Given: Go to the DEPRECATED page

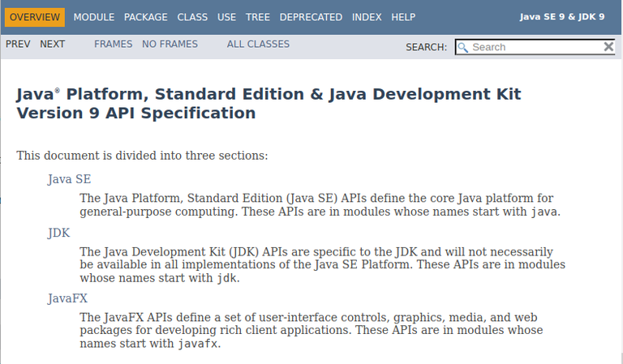Looking at the screenshot, I should coord(311,18).
